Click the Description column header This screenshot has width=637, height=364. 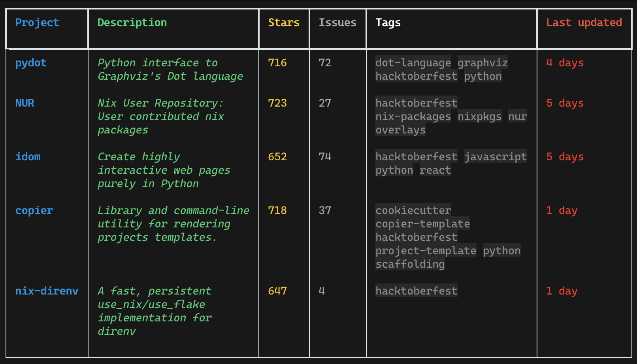point(132,23)
